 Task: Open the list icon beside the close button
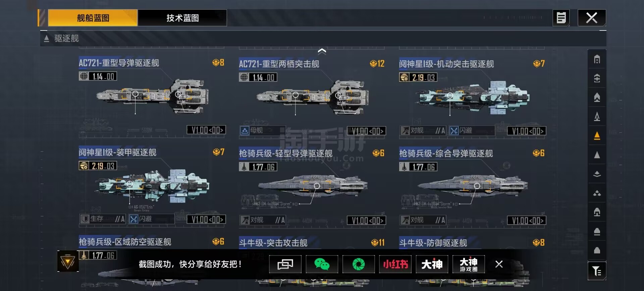[x=561, y=18]
